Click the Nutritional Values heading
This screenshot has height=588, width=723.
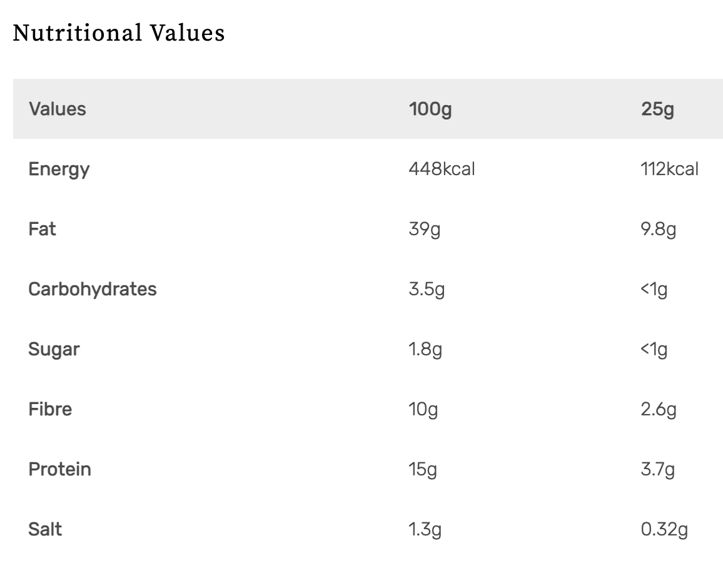point(119,33)
